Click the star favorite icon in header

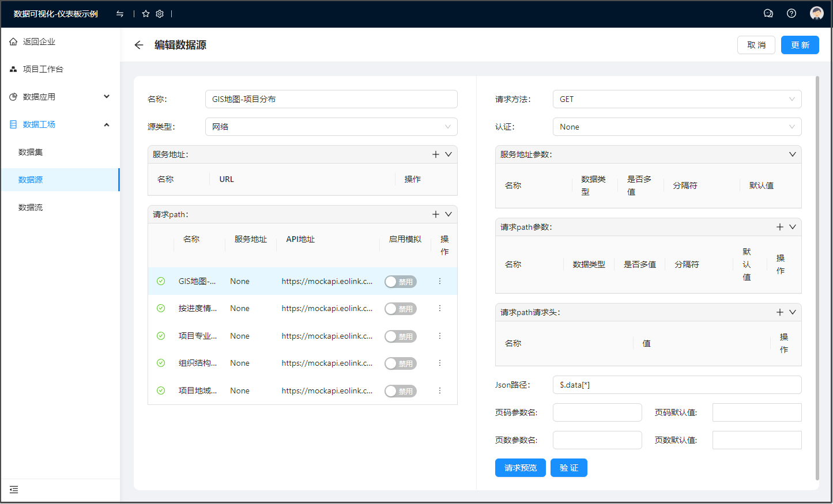pos(146,14)
